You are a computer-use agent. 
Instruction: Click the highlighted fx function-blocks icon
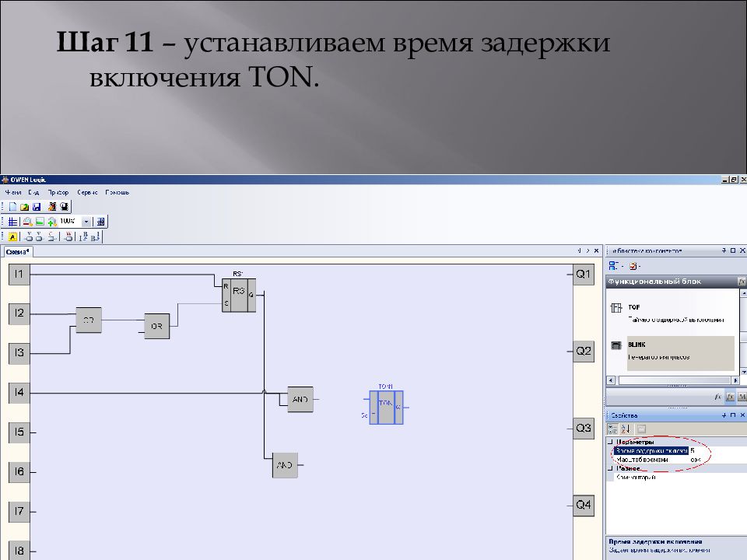pos(730,397)
